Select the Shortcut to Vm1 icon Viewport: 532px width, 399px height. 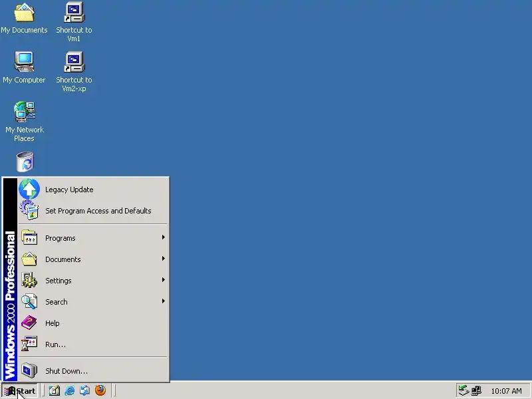74,13
